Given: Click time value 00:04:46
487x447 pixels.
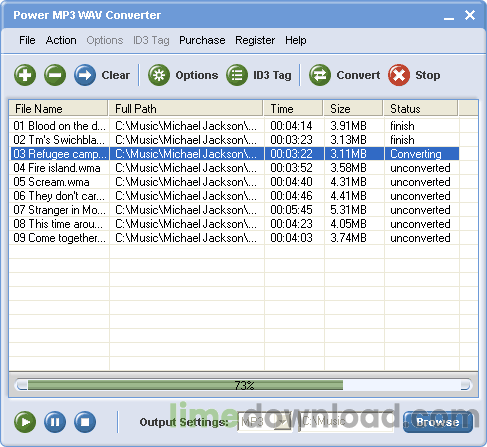Looking at the screenshot, I should (291, 196).
